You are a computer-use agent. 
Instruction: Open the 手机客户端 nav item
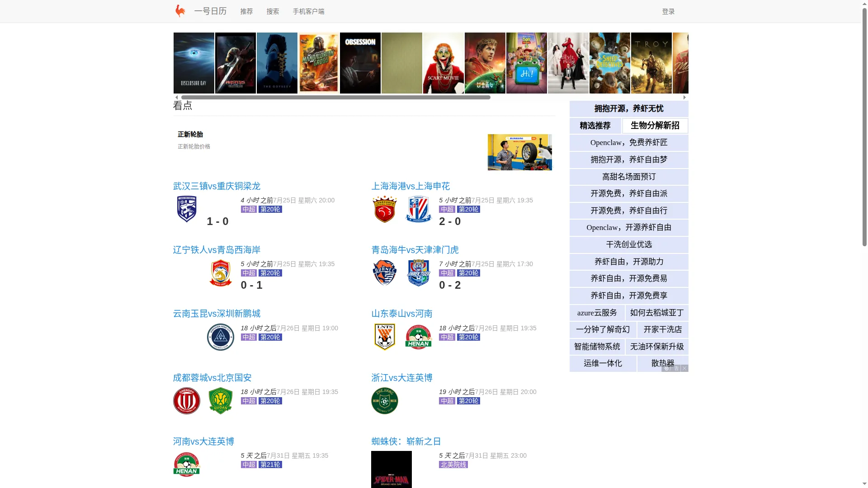(308, 11)
